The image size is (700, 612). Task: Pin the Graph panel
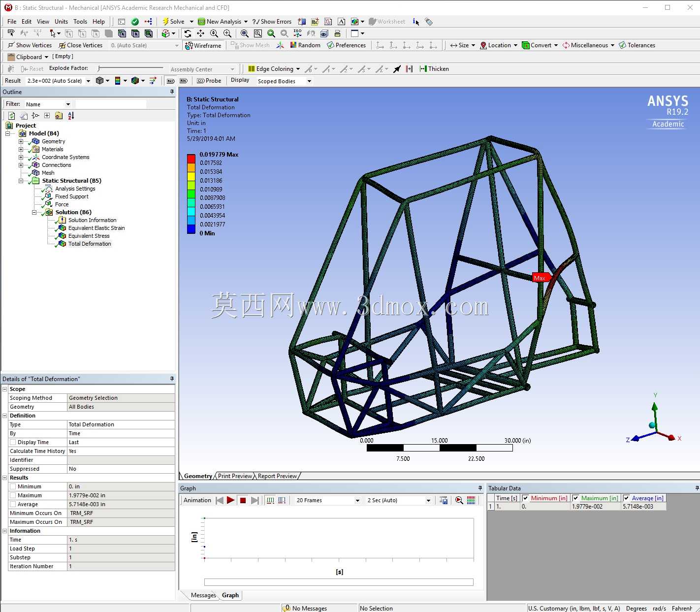[480, 488]
